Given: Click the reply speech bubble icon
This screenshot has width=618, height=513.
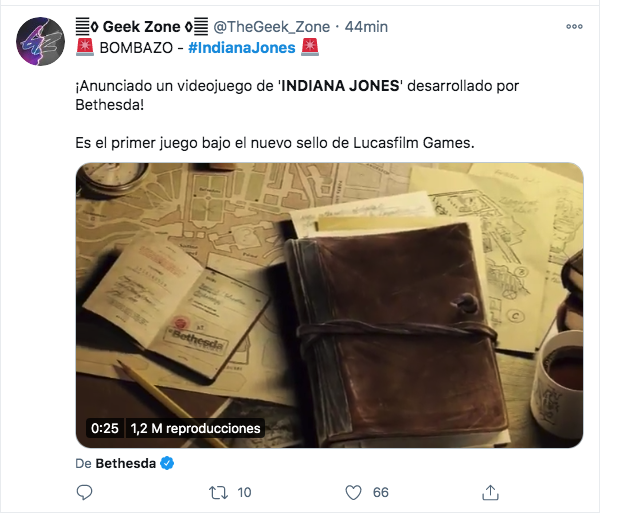Looking at the screenshot, I should click(84, 493).
